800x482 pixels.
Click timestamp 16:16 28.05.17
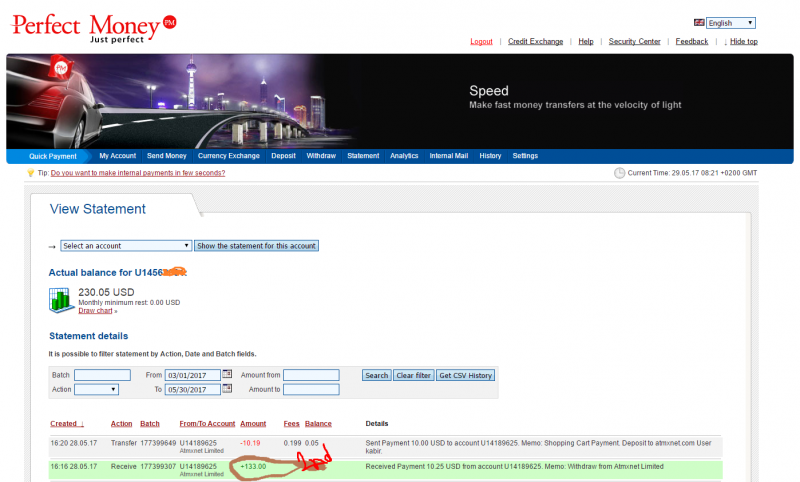coord(73,467)
